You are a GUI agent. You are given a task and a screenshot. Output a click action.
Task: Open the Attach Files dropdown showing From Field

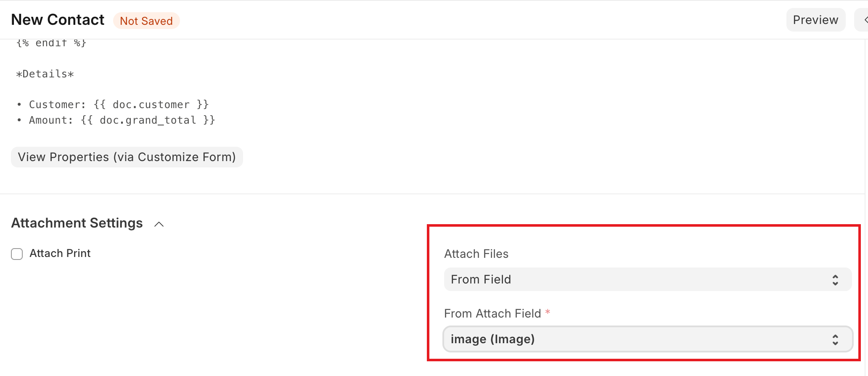pyautogui.click(x=639, y=279)
